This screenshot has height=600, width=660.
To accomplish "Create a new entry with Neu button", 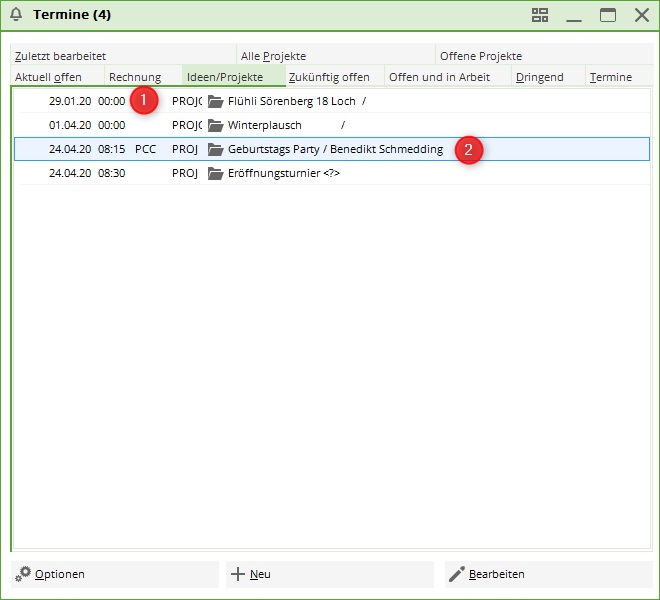I will click(x=251, y=574).
